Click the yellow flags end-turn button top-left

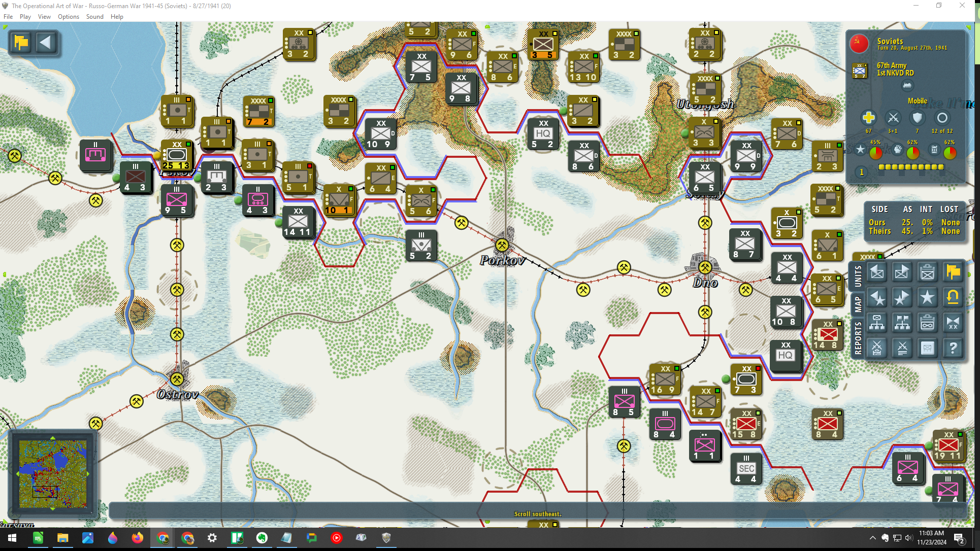(21, 42)
